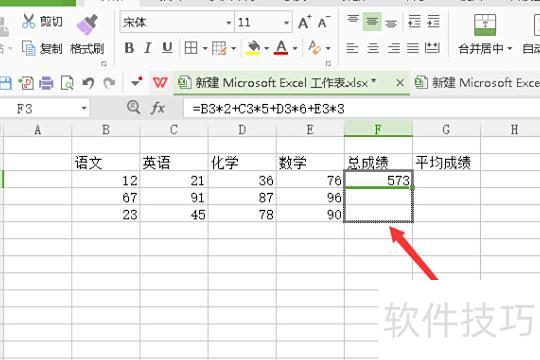Image resolution: width=540 pixels, height=360 pixels.
Task: Close the active workbook tab
Action: pos(400,83)
